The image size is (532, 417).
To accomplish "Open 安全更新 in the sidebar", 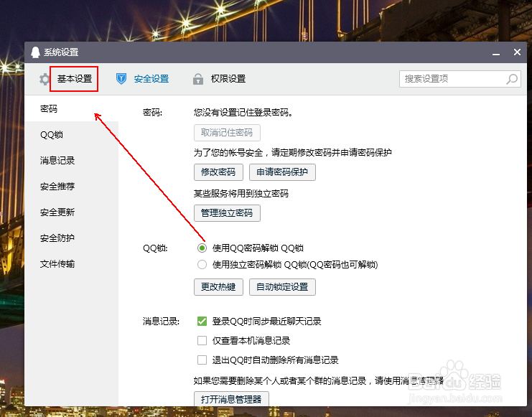I will (x=72, y=212).
